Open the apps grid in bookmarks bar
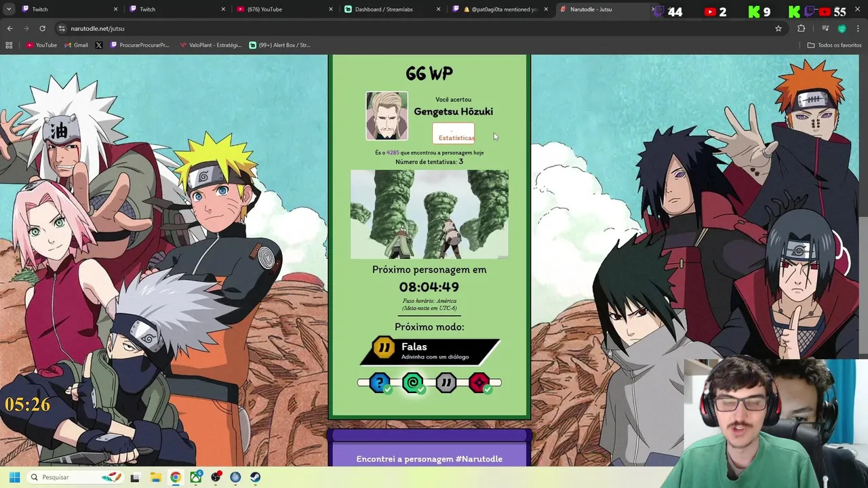The image size is (868, 488). tap(9, 45)
